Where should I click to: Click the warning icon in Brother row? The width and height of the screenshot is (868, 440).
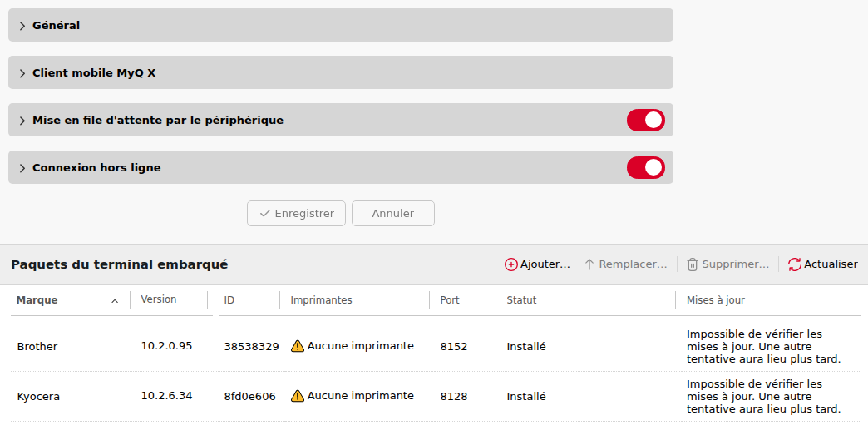298,346
